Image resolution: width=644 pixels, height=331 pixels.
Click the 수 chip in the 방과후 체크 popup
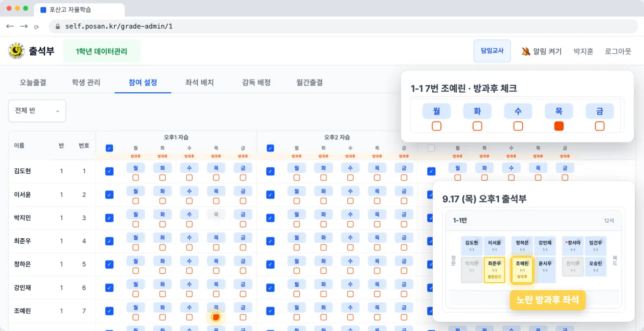[x=518, y=111]
